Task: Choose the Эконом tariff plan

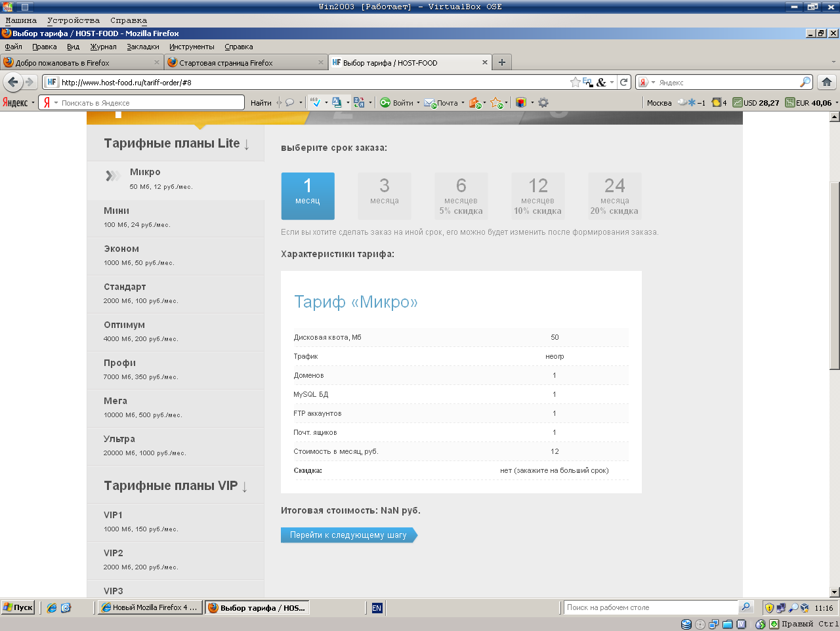Action: (176, 255)
